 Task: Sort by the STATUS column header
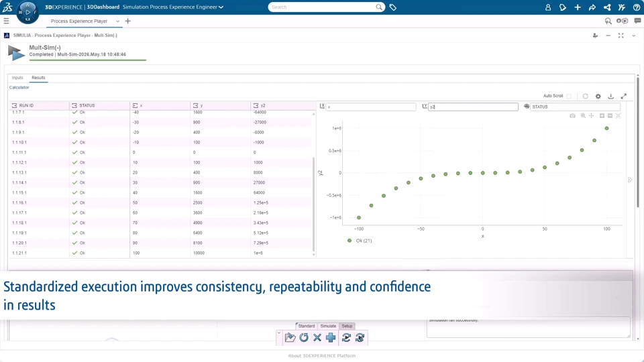99,105
